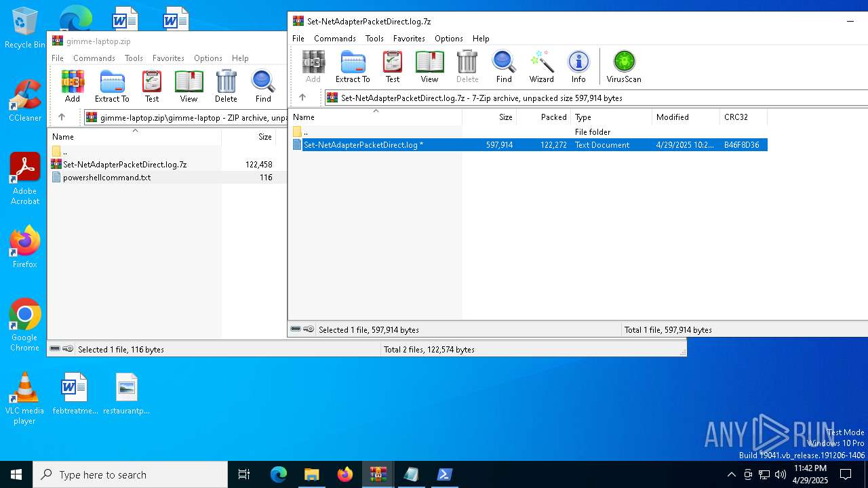The image size is (868, 488).
Task: Open Firefox desktop shortcut
Action: coord(25,247)
